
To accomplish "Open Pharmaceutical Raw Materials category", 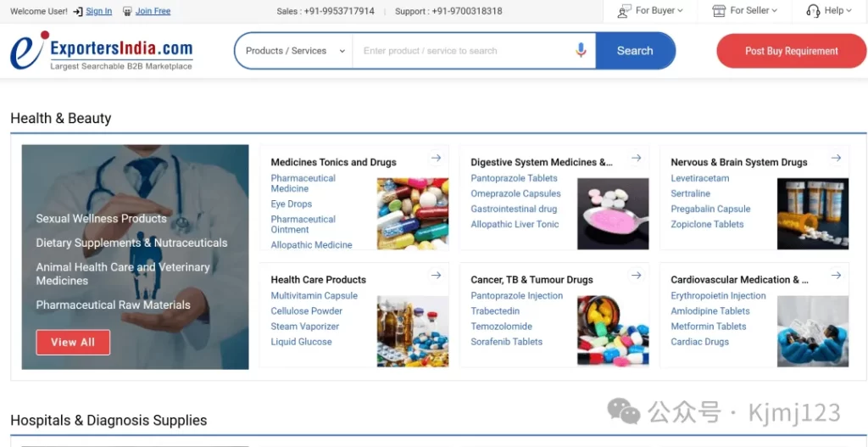I will point(113,305).
